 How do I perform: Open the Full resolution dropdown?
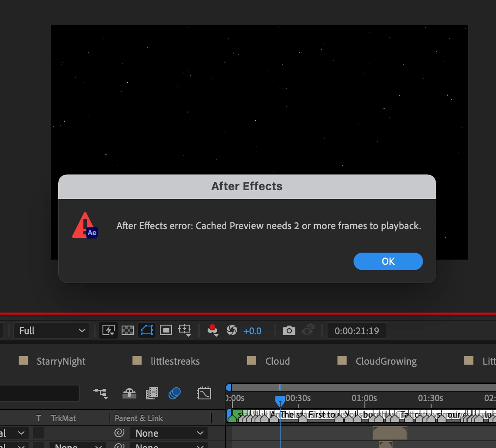52,331
